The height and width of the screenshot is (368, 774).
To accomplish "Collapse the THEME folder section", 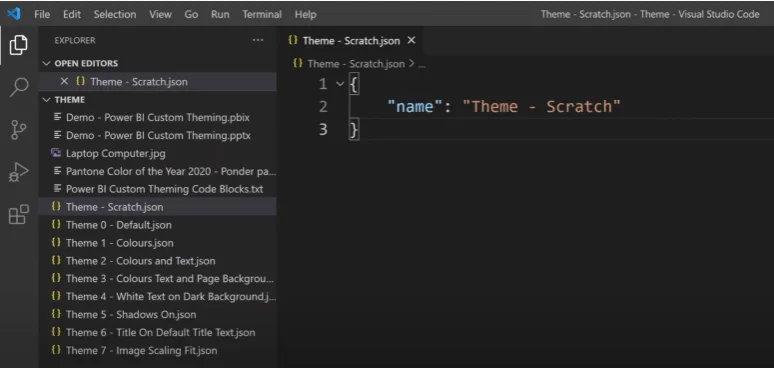I will pyautogui.click(x=46, y=100).
